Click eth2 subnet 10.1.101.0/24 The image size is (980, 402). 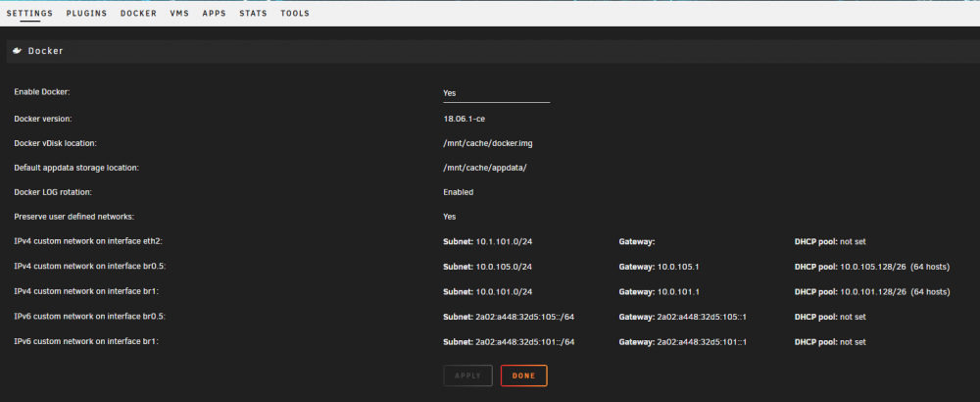click(x=504, y=241)
